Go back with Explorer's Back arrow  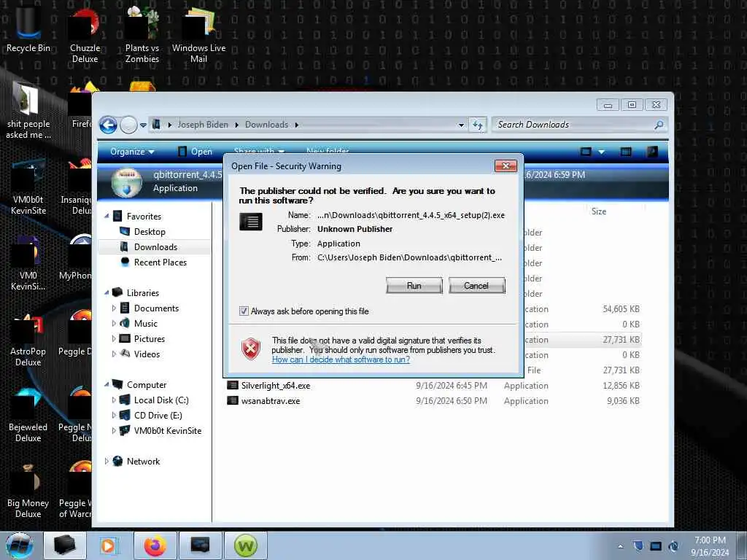point(108,125)
